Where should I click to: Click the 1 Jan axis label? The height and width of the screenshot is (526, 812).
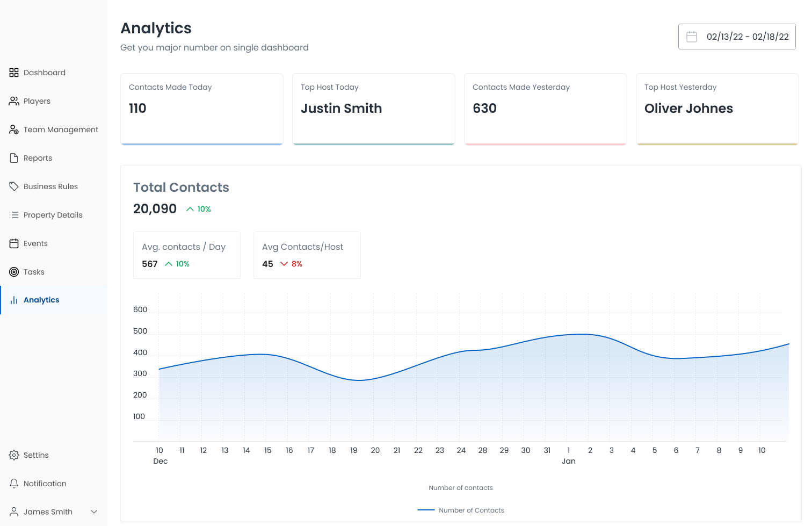click(x=569, y=456)
